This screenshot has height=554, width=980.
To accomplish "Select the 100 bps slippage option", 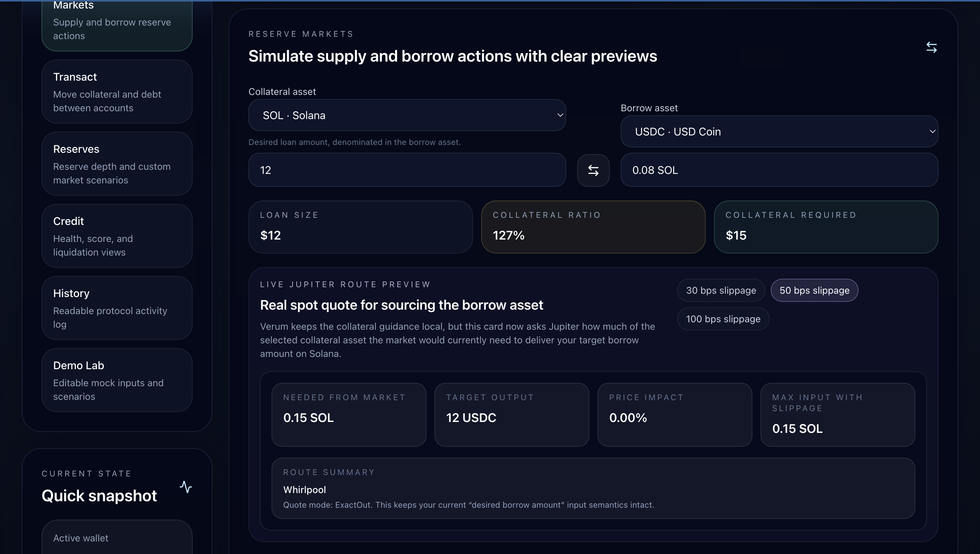I will [x=723, y=319].
